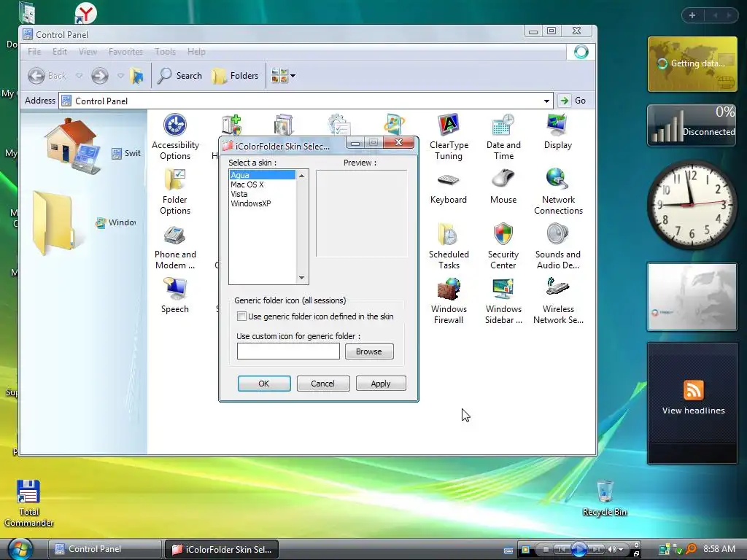
Task: Click the Windows Start orb
Action: (x=20, y=548)
